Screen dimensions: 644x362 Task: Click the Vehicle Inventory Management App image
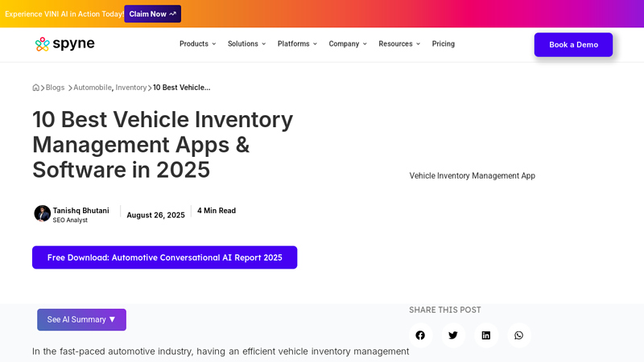pyautogui.click(x=473, y=175)
